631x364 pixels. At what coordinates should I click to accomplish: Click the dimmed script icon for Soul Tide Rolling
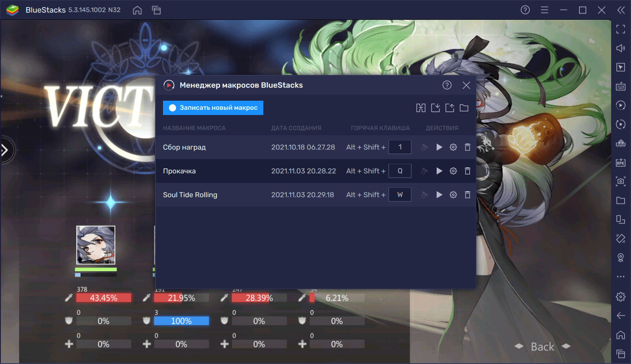424,195
